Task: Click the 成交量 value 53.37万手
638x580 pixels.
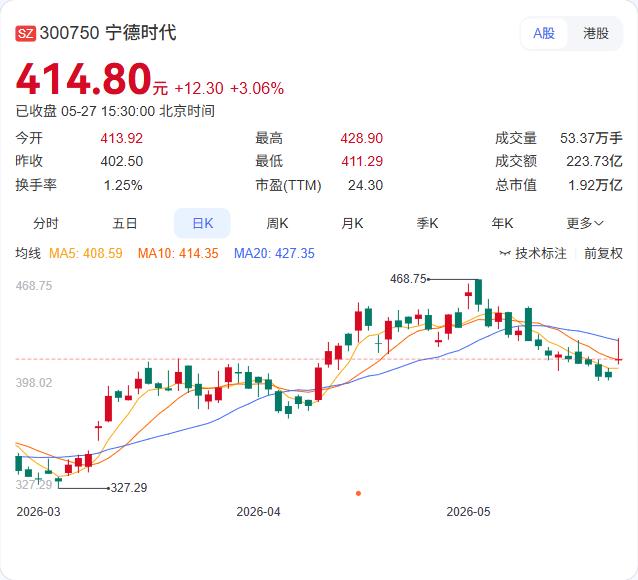Action: (591, 138)
